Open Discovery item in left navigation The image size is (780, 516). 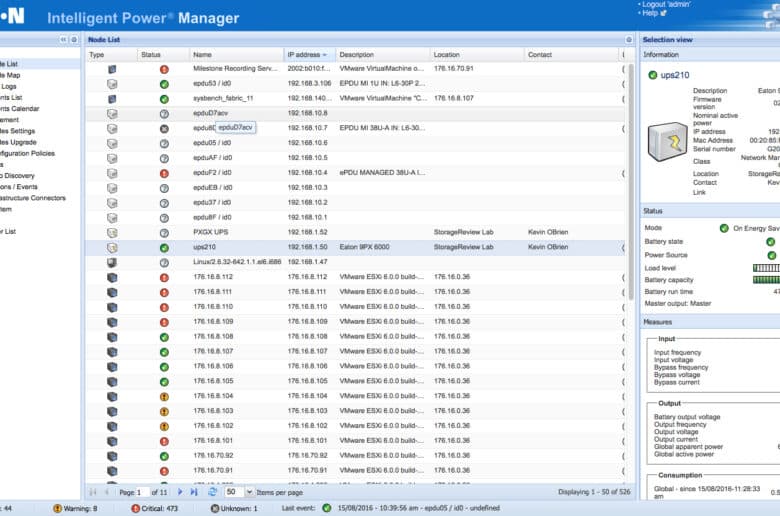17,176
